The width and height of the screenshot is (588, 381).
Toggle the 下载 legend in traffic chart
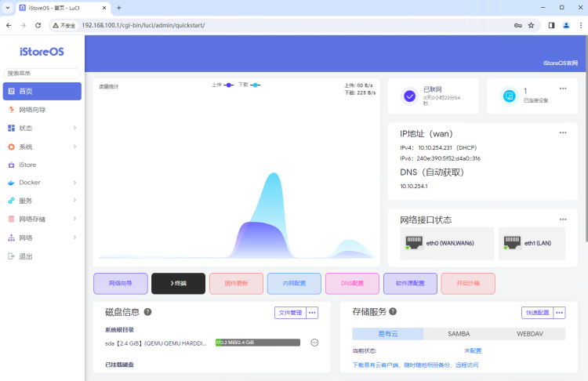click(x=249, y=85)
